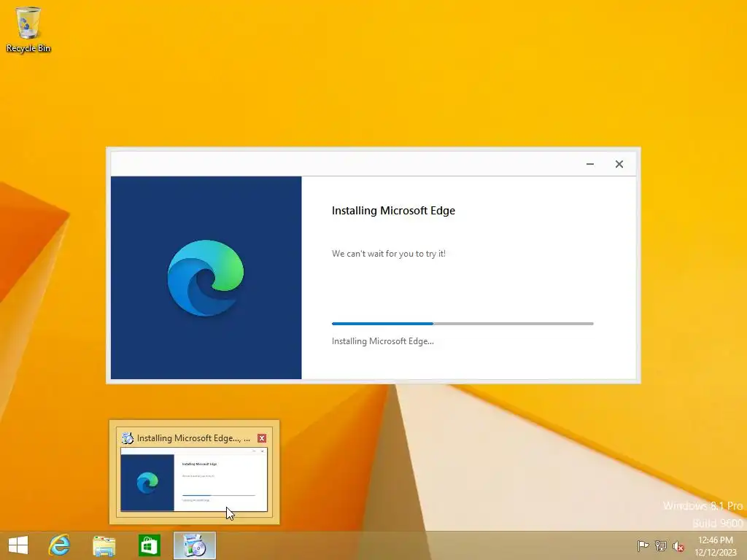Launch Internet Explorer from the taskbar
Viewport: 747px width, 560px height.
click(60, 545)
